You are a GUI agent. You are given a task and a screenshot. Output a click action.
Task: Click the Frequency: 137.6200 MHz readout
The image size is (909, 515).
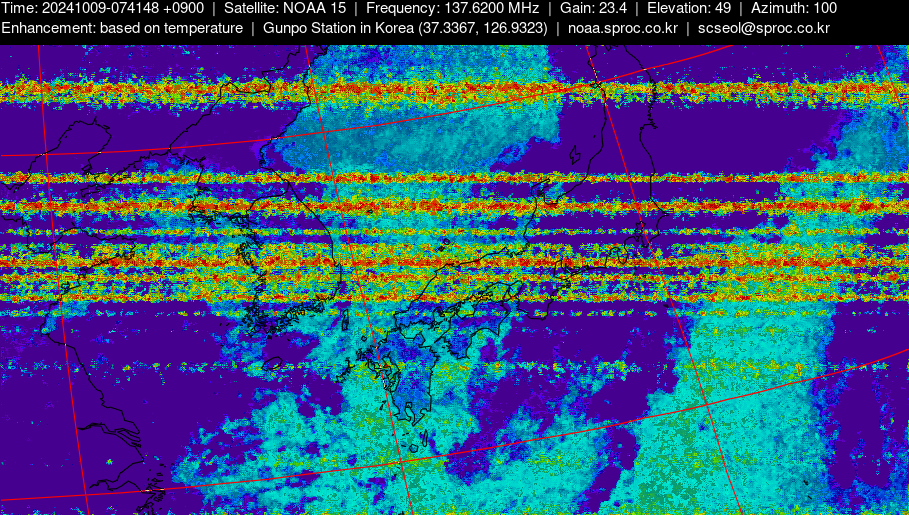(x=452, y=8)
